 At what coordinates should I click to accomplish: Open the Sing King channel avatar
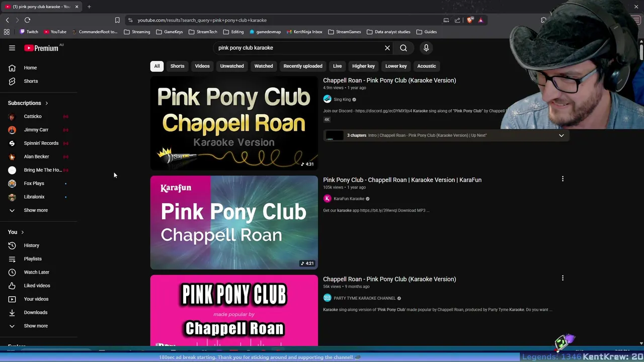(327, 99)
